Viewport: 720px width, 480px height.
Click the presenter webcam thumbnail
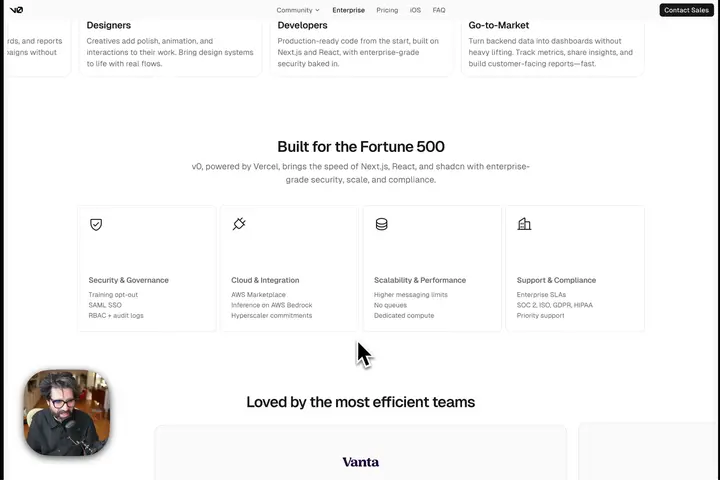point(67,412)
